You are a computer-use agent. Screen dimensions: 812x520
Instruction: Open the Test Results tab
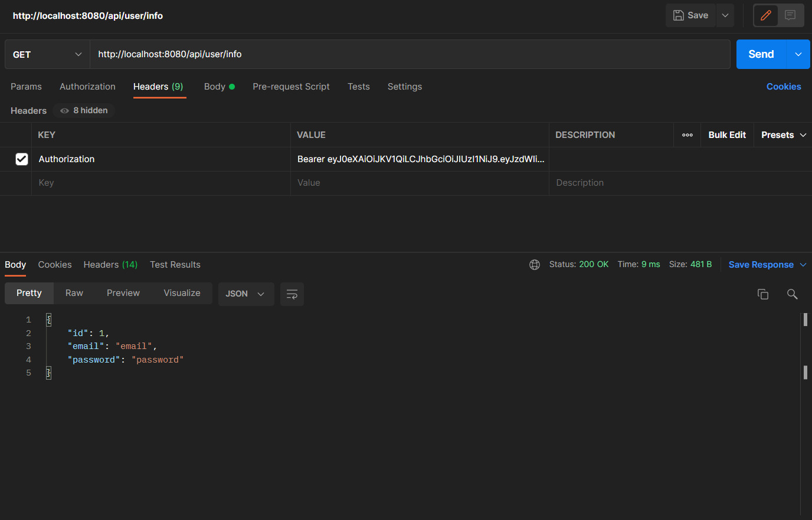(x=175, y=265)
